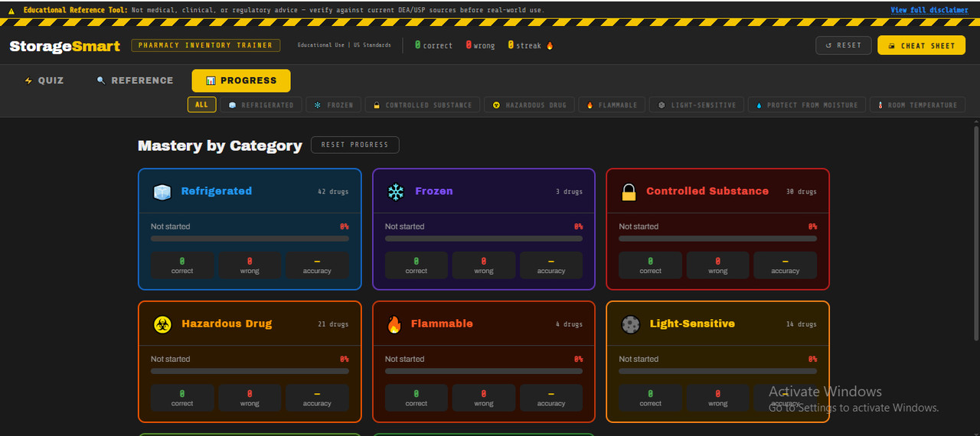Click the StorageSmart logo
Image resolution: width=980 pixels, height=436 pixels.
(65, 46)
